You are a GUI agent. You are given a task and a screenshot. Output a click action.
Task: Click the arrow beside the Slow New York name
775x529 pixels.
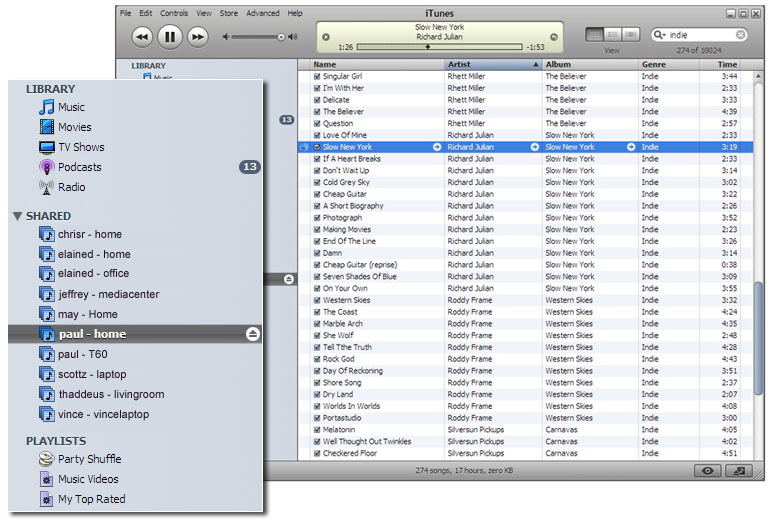click(437, 147)
